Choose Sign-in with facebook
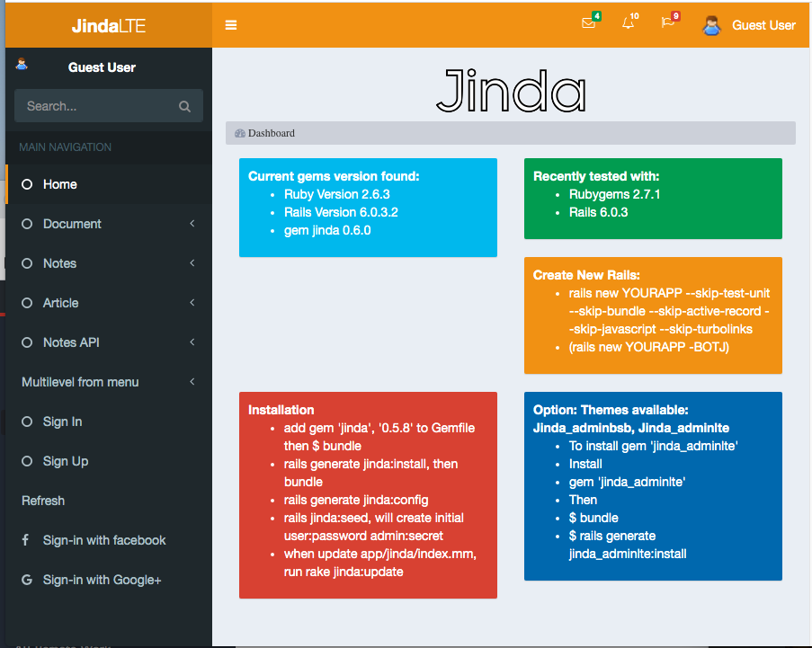The height and width of the screenshot is (648, 812). pyautogui.click(x=109, y=540)
